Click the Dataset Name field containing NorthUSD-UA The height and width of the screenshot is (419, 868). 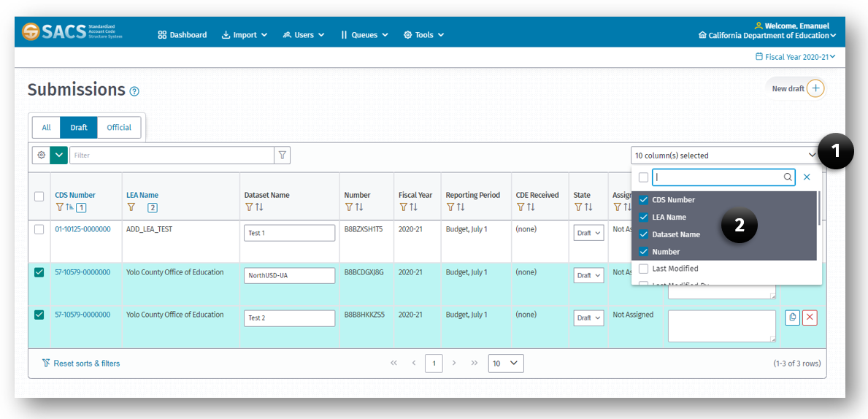pos(289,275)
